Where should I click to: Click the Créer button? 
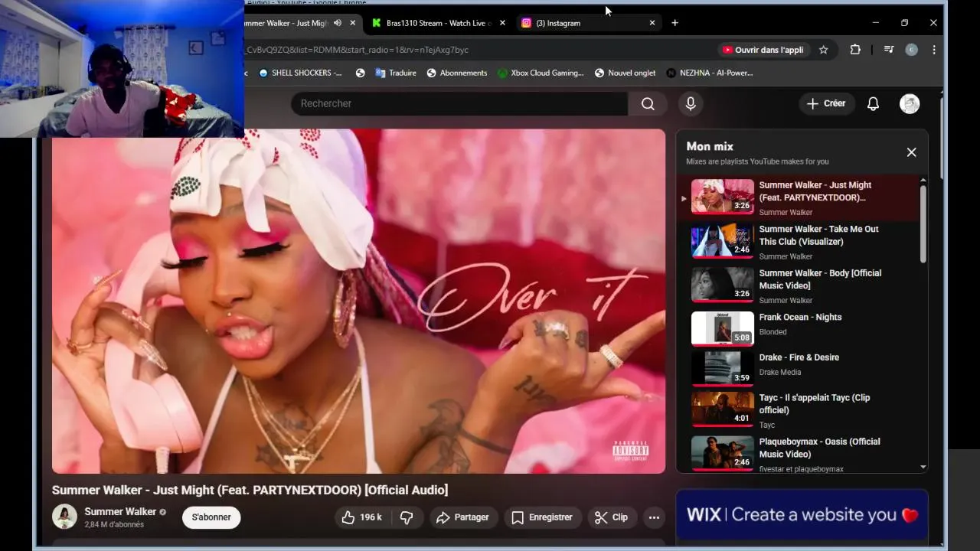pyautogui.click(x=827, y=103)
